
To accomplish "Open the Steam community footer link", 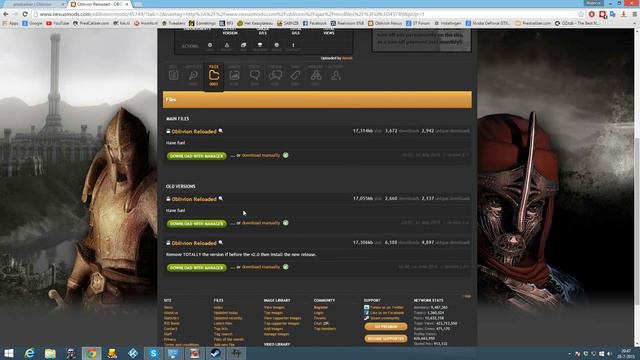I will pyautogui.click(x=385, y=318).
